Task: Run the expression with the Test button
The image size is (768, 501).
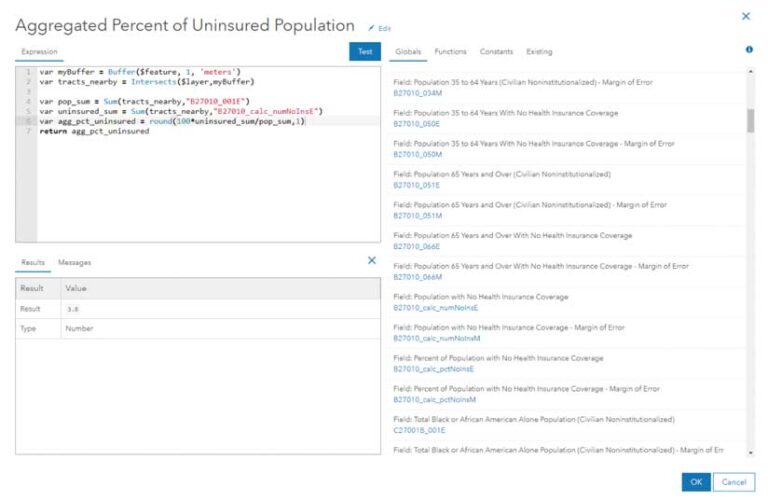Action: [x=365, y=51]
